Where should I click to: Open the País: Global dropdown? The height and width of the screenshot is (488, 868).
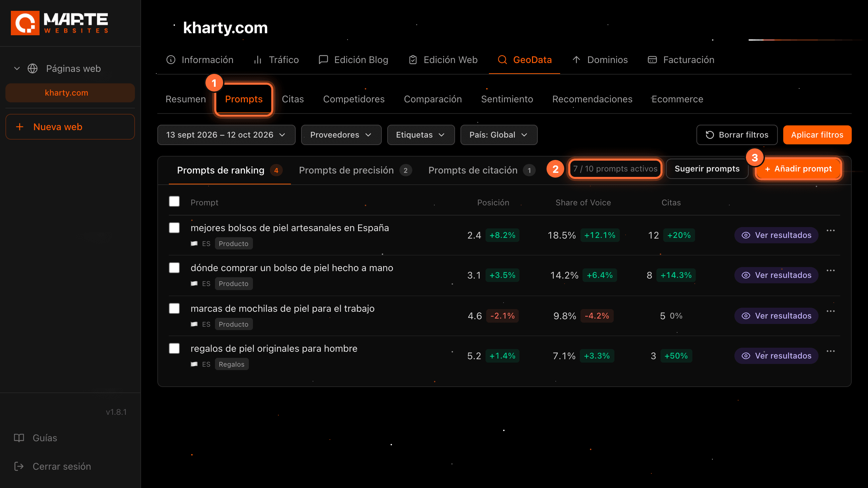[499, 135]
